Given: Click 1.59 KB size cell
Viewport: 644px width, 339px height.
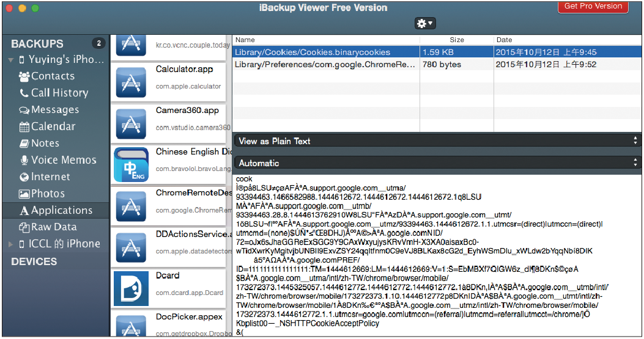Looking at the screenshot, I should (439, 52).
